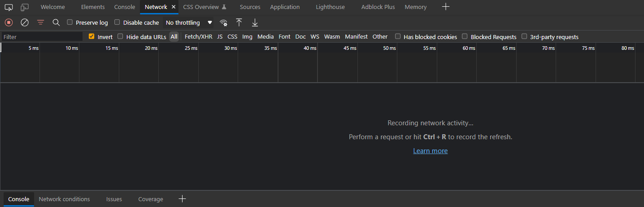Click the 40 ms timeline marker
The width and height of the screenshot is (644, 207).
click(x=310, y=48)
